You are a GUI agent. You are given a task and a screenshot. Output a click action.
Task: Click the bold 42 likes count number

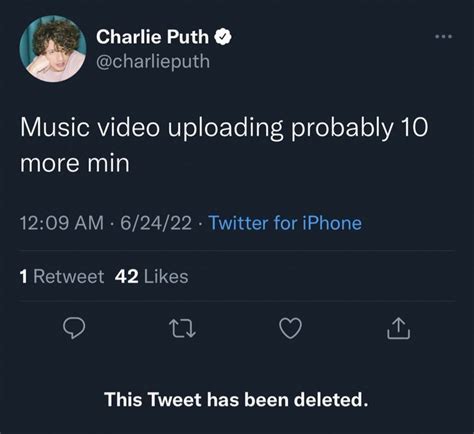pyautogui.click(x=127, y=276)
